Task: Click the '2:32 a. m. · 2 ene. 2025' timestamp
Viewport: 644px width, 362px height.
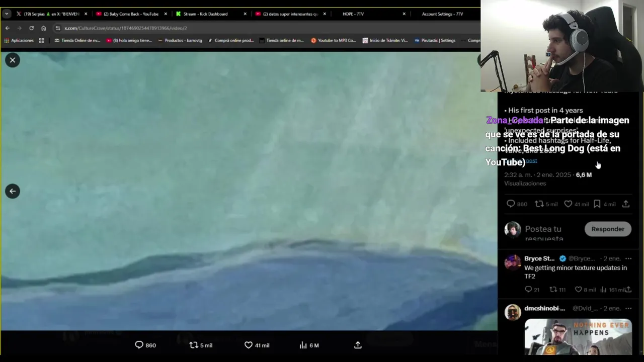Action: 537,174
